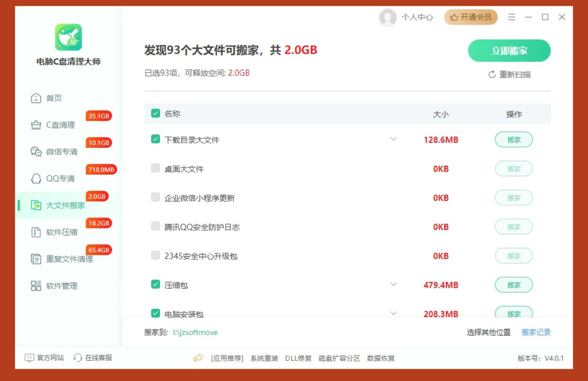Open the 搬家记录 link
The height and width of the screenshot is (381, 588).
coord(536,333)
